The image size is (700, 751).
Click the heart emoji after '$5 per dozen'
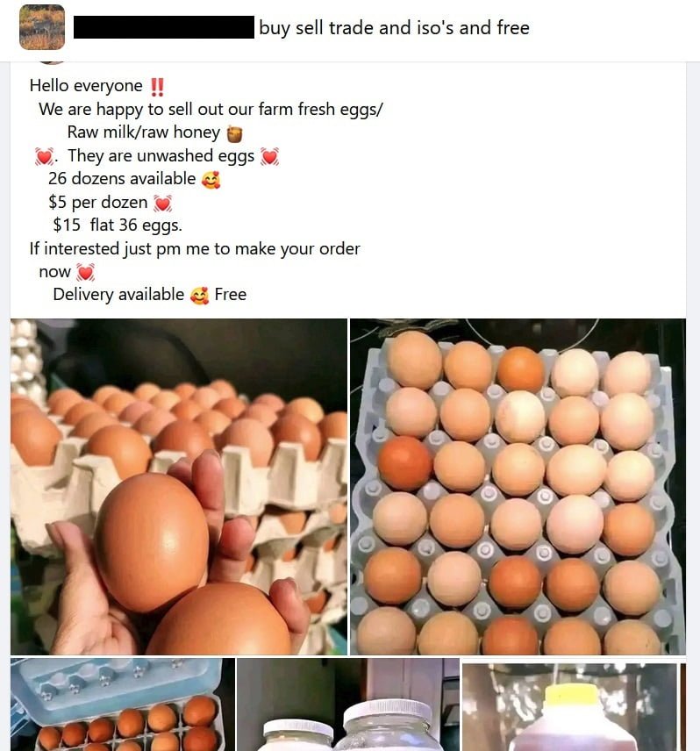163,203
